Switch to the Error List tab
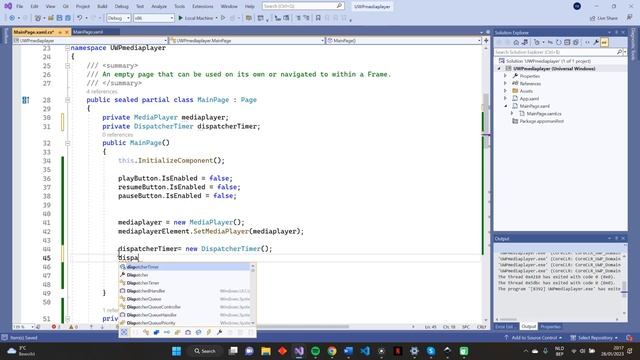Screen dimensions: 640x360 tap(504, 327)
